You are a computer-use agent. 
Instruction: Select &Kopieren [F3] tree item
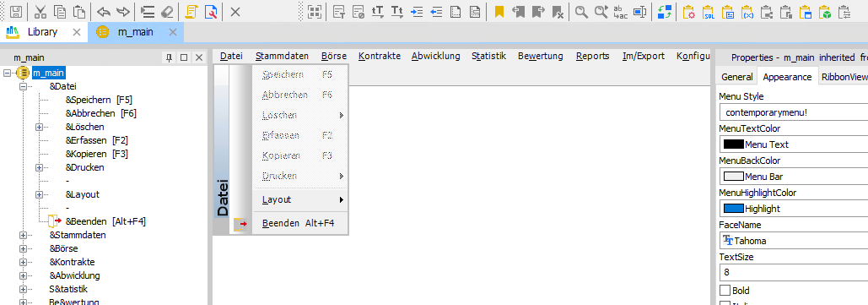[x=98, y=154]
